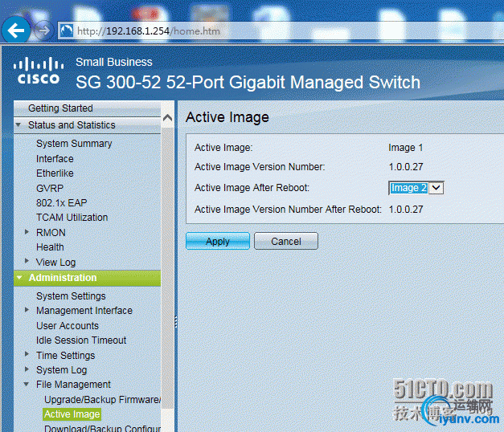Viewport: 504px width, 432px height.
Task: Go back with the browser back arrow
Action: [x=16, y=31]
